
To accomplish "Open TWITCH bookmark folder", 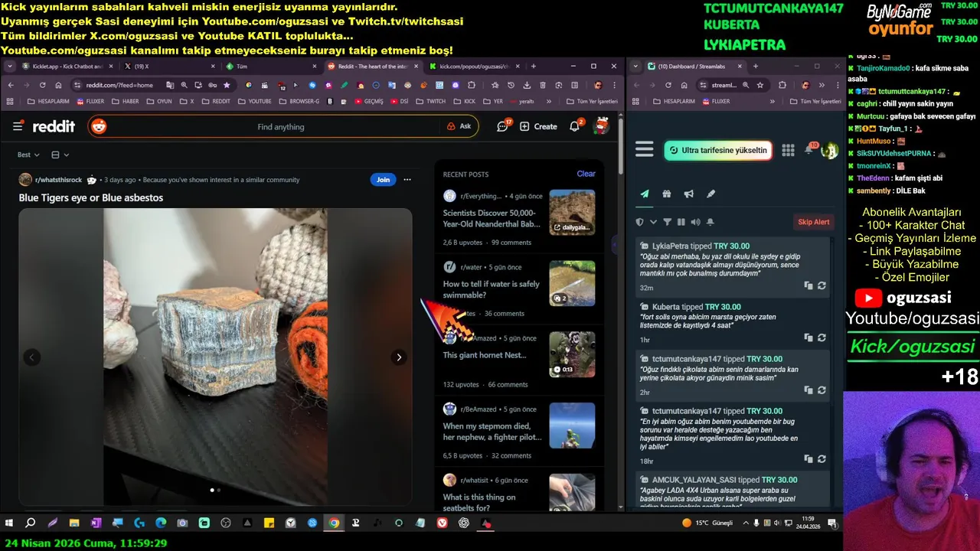I will tap(431, 101).
